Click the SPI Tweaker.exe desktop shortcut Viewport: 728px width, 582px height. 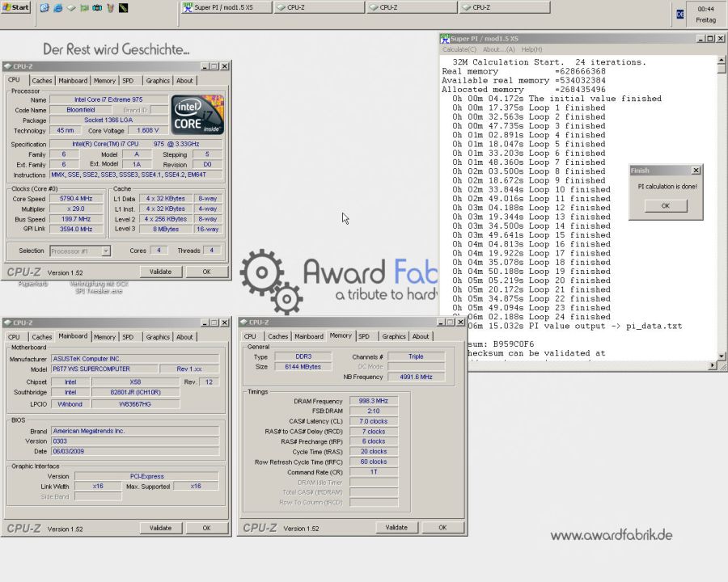point(99,287)
